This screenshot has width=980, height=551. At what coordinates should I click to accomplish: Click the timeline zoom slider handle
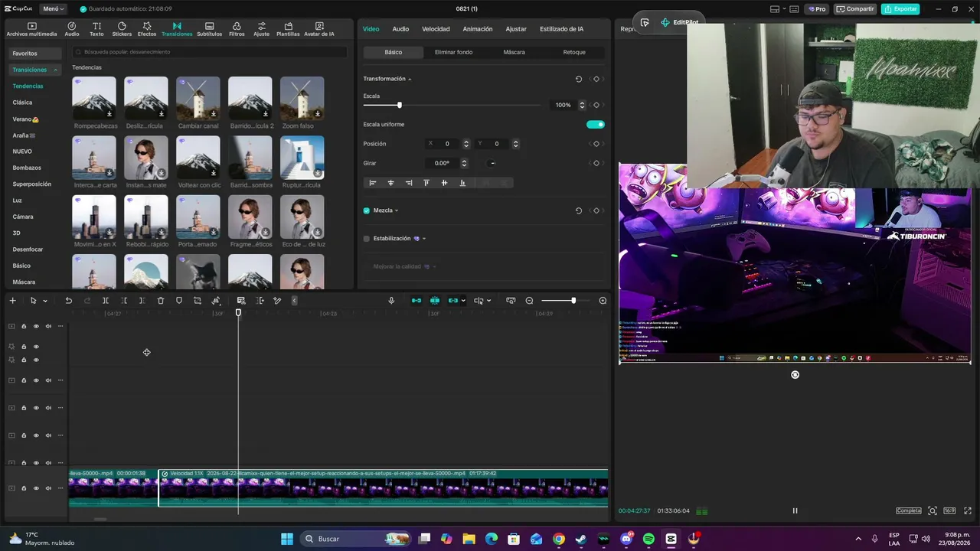(573, 301)
